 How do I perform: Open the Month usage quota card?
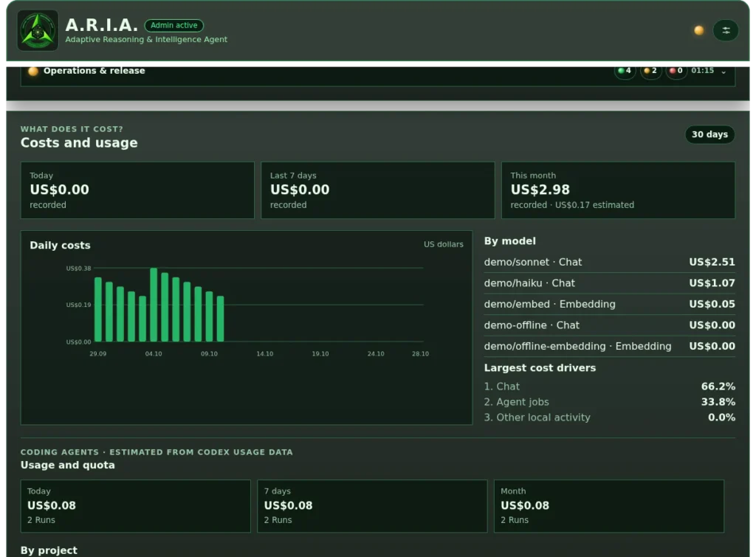(x=609, y=506)
